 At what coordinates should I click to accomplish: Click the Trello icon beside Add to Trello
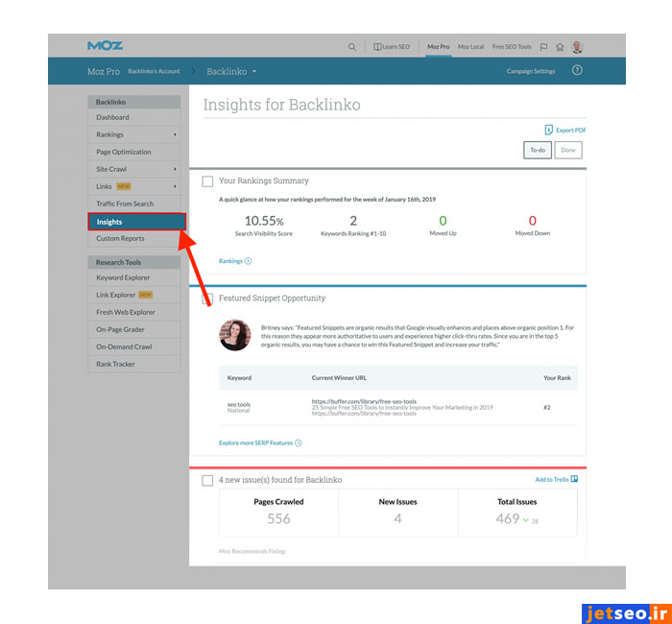click(x=574, y=479)
